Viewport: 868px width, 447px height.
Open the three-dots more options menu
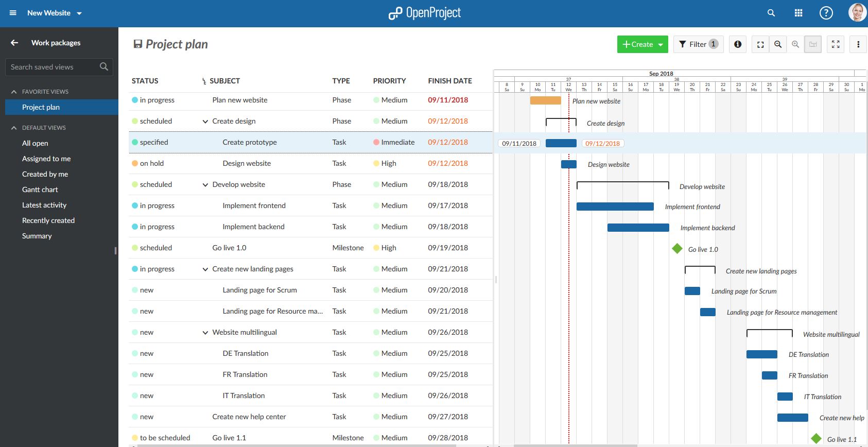[858, 44]
